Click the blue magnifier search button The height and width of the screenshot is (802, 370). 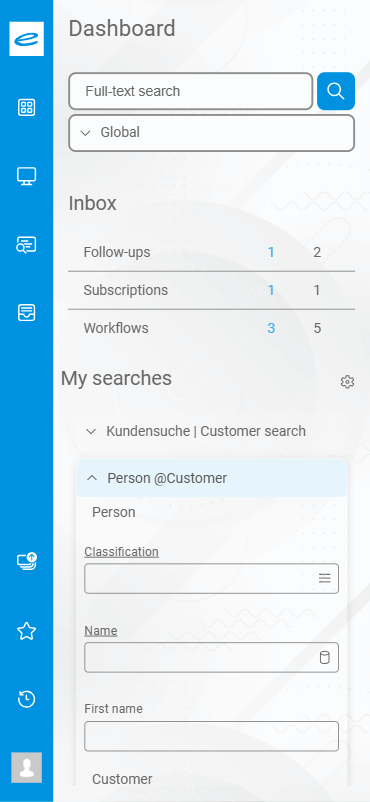(336, 91)
